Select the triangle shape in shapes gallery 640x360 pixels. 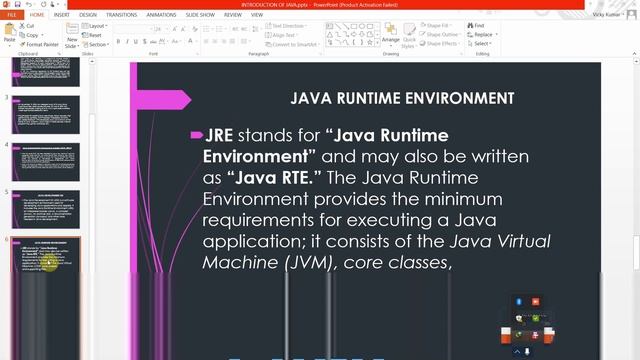pos(329,35)
